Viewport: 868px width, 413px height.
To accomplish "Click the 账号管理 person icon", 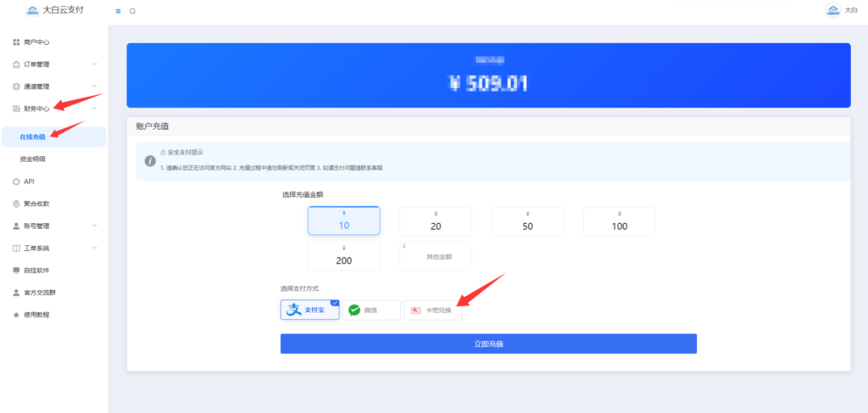I will tap(16, 226).
